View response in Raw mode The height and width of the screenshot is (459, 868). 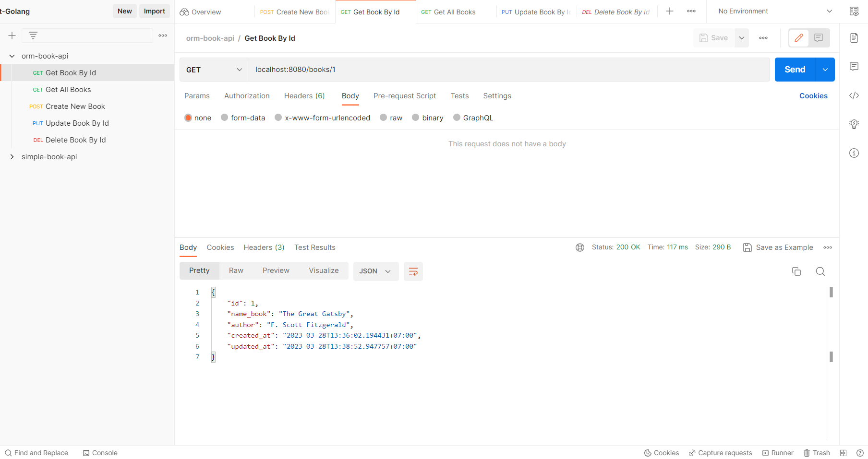coord(236,271)
